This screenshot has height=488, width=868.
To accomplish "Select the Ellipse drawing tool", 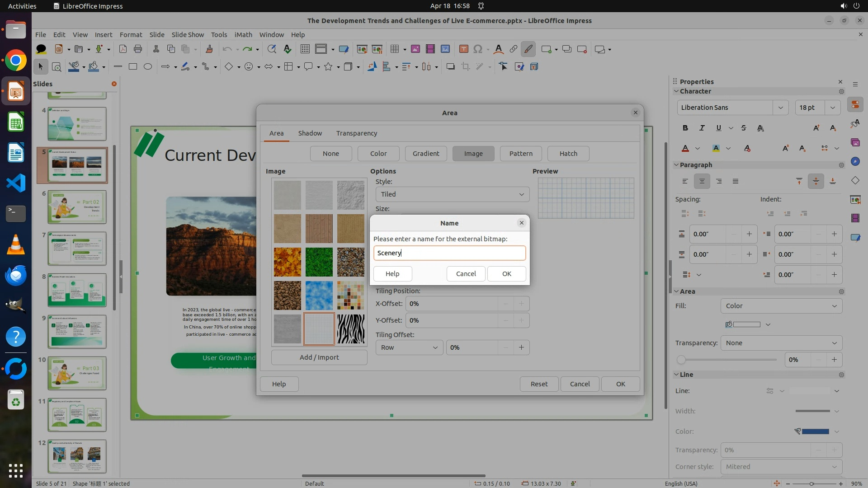I will coord(148,67).
